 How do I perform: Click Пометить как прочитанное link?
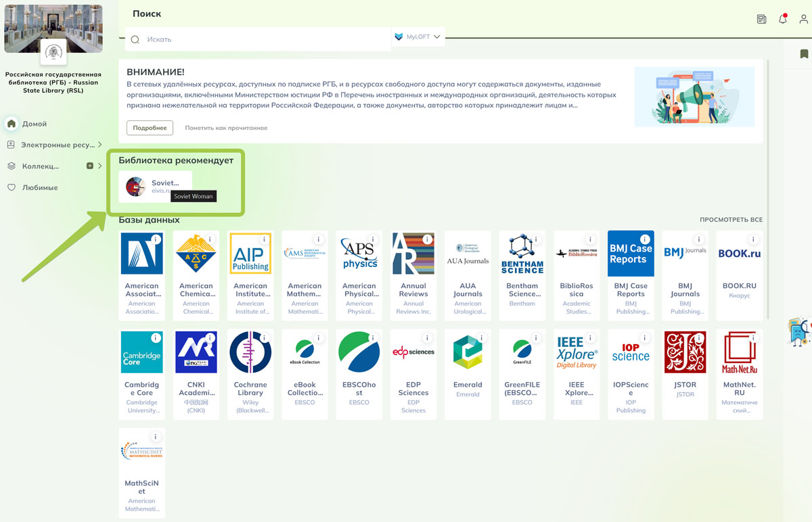point(226,128)
